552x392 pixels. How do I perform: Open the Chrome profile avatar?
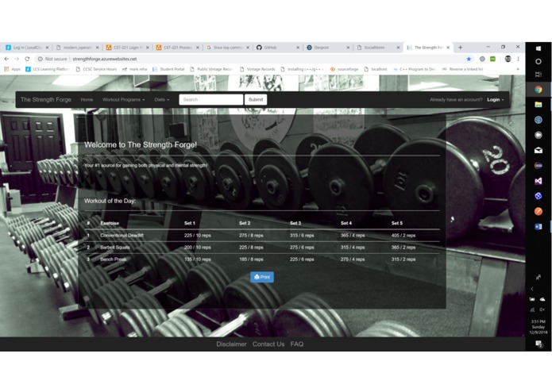point(508,59)
